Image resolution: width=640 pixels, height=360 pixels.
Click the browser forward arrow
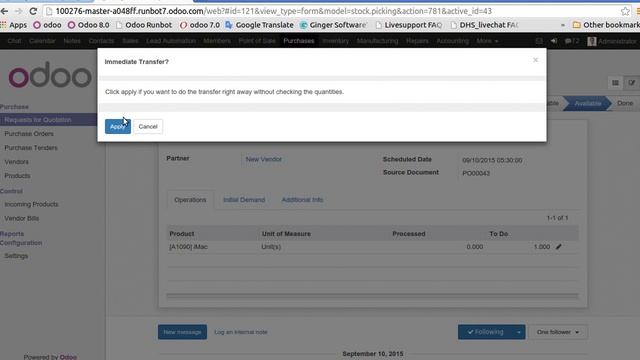(x=19, y=11)
